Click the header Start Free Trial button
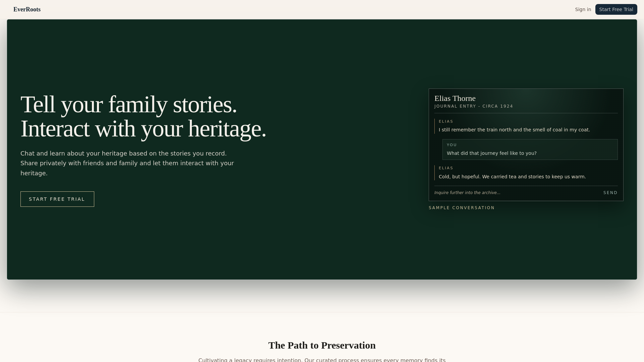This screenshot has width=644, height=362. pyautogui.click(x=616, y=9)
